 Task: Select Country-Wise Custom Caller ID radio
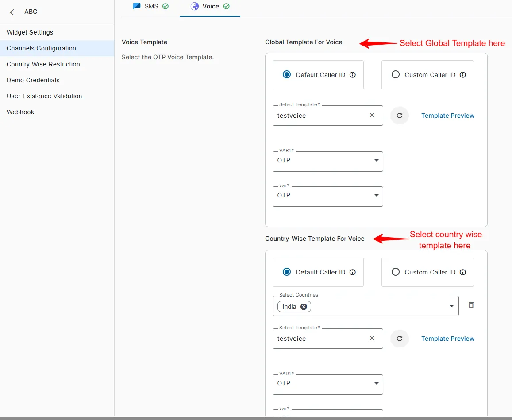coord(396,272)
